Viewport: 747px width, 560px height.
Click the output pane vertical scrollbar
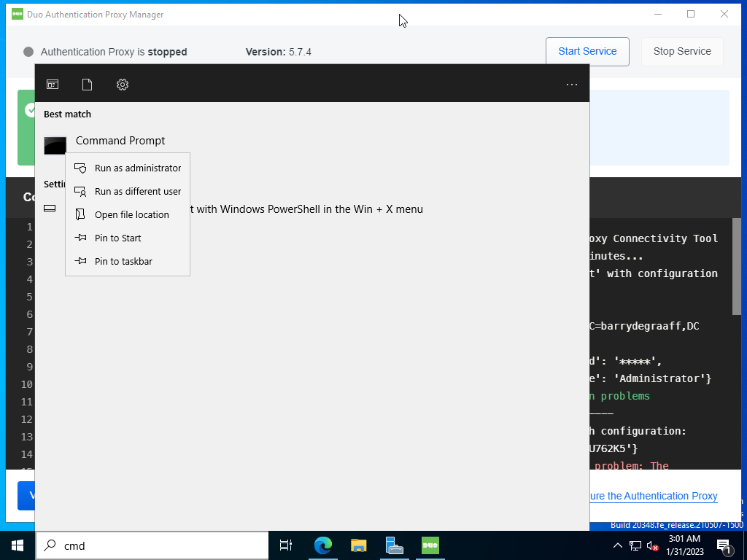click(x=737, y=267)
